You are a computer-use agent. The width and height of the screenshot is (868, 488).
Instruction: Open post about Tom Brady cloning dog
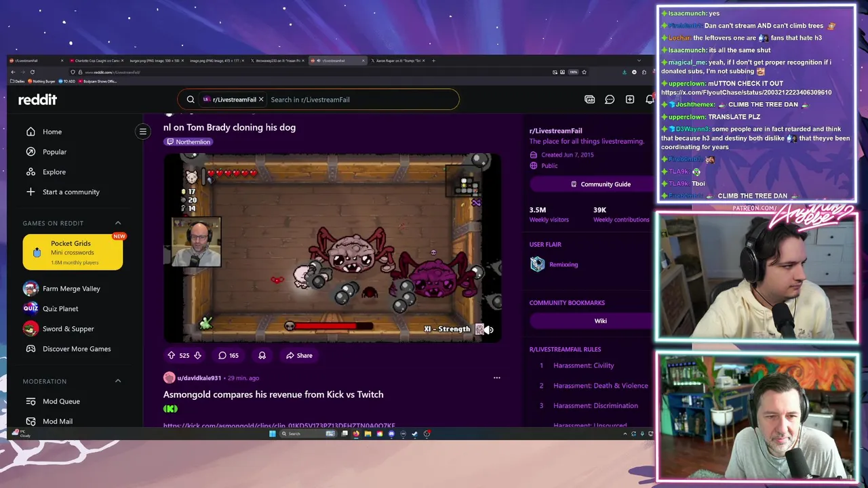[229, 127]
